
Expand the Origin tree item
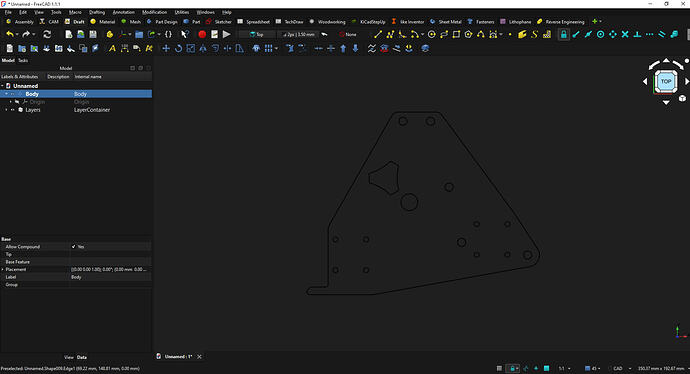click(11, 102)
